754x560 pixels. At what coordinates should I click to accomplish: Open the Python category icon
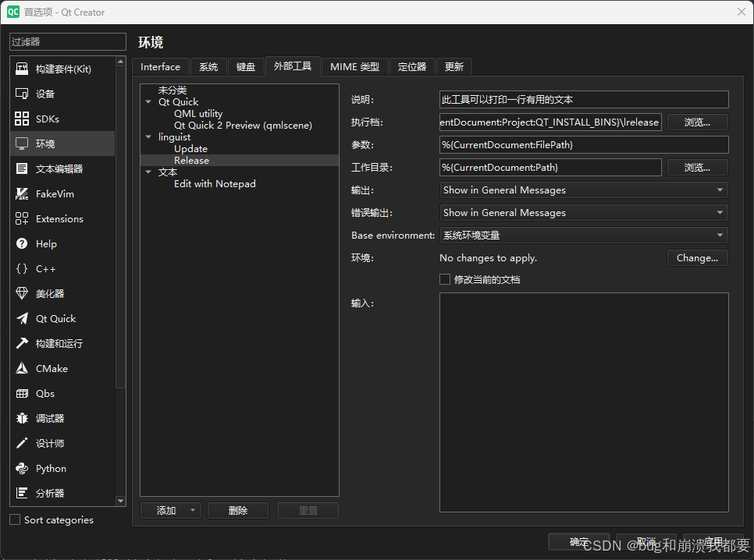point(22,468)
